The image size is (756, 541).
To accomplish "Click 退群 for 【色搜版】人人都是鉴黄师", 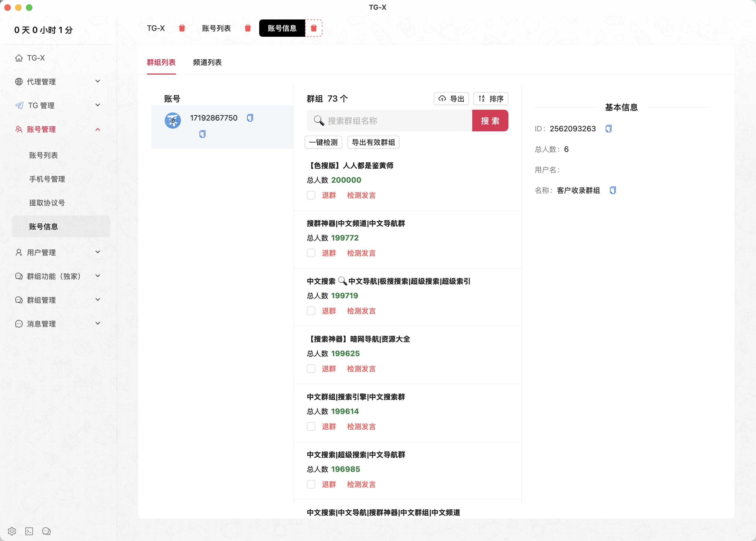I will point(329,195).
